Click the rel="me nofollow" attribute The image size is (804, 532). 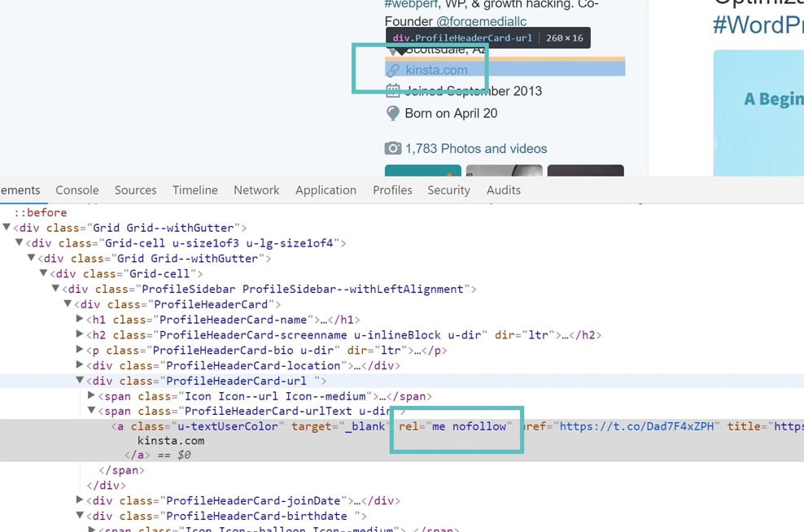tap(456, 426)
